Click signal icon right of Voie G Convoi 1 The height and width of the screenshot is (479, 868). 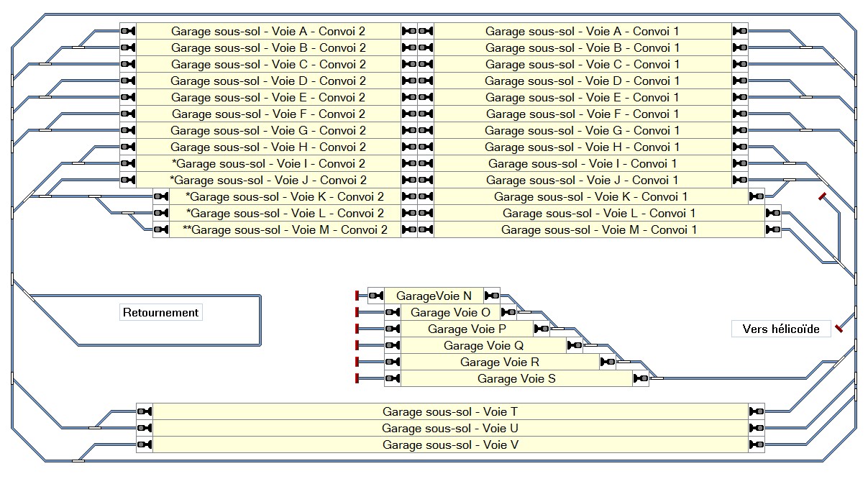coord(741,130)
